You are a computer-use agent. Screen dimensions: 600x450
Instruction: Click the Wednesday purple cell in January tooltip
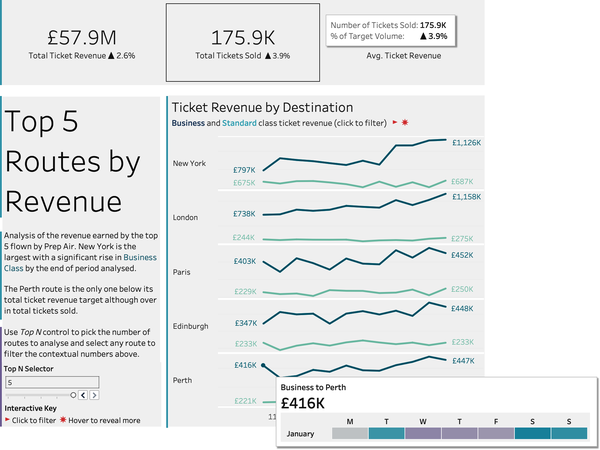point(422,434)
